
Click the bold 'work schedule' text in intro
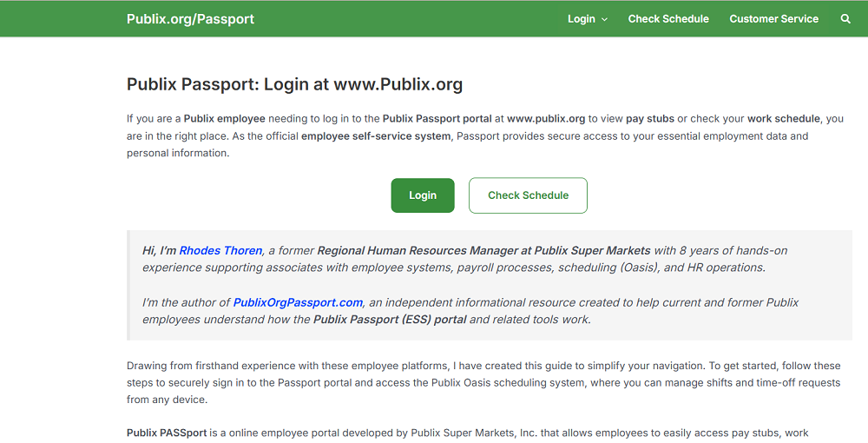click(x=783, y=118)
